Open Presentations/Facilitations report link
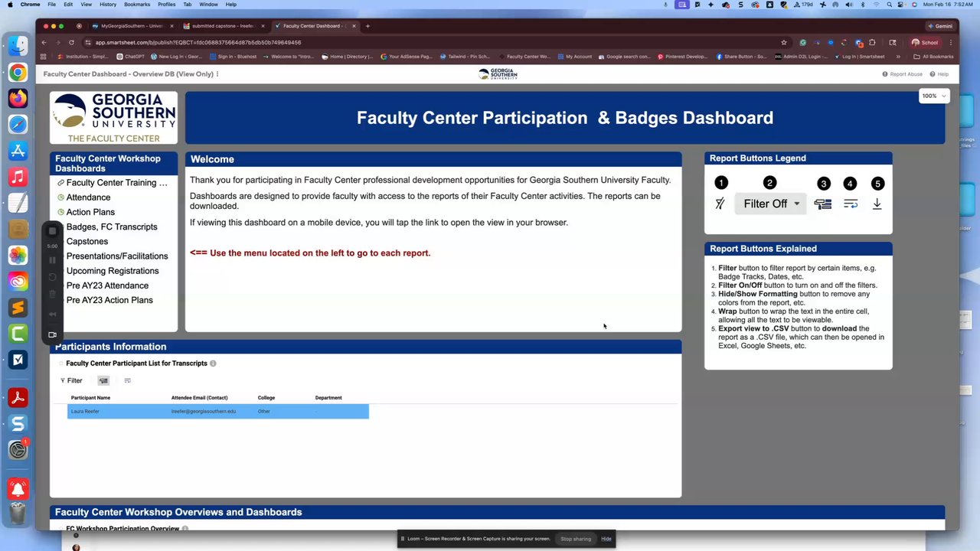The width and height of the screenshot is (980, 551). 117,256
